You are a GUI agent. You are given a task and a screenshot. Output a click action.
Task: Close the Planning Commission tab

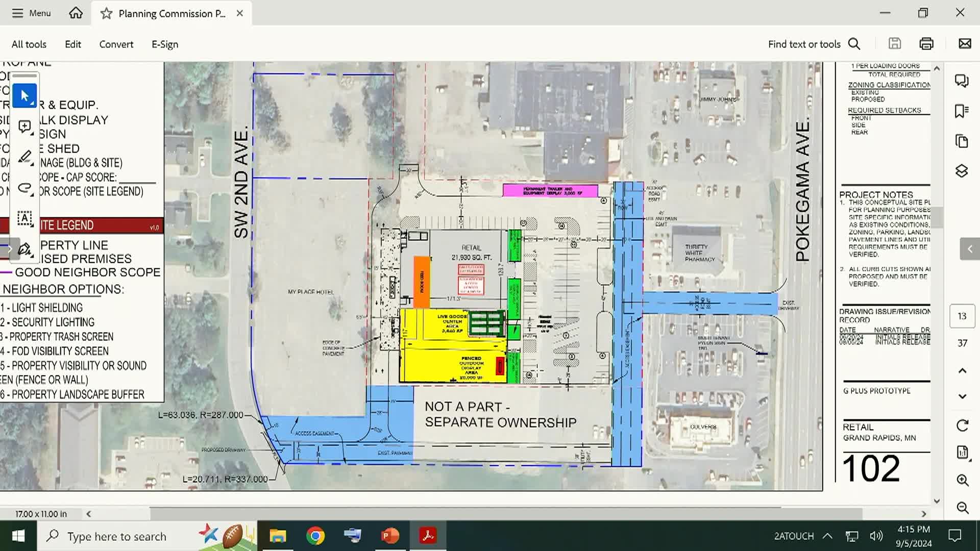coord(240,14)
